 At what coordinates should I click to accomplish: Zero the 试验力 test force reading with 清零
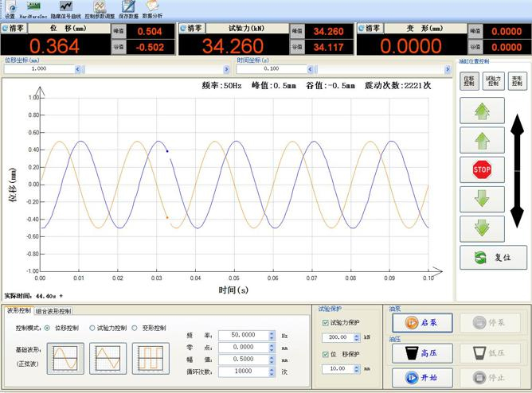pos(192,28)
